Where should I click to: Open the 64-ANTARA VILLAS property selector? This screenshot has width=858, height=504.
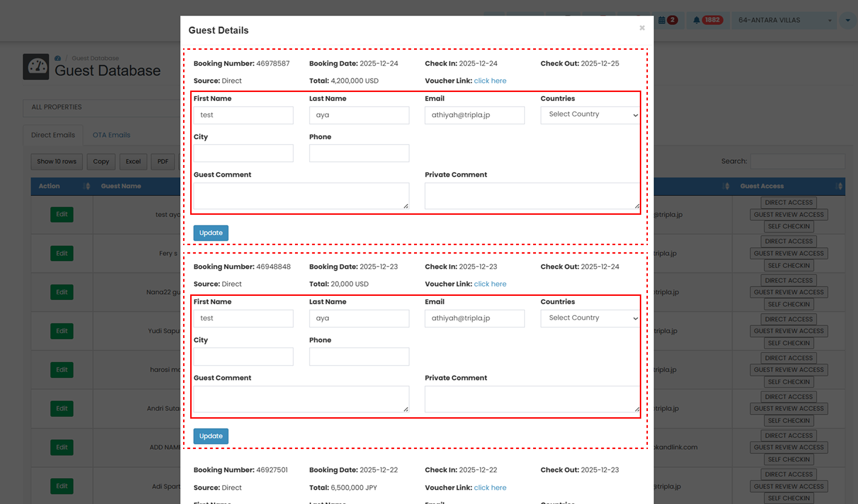pos(784,20)
